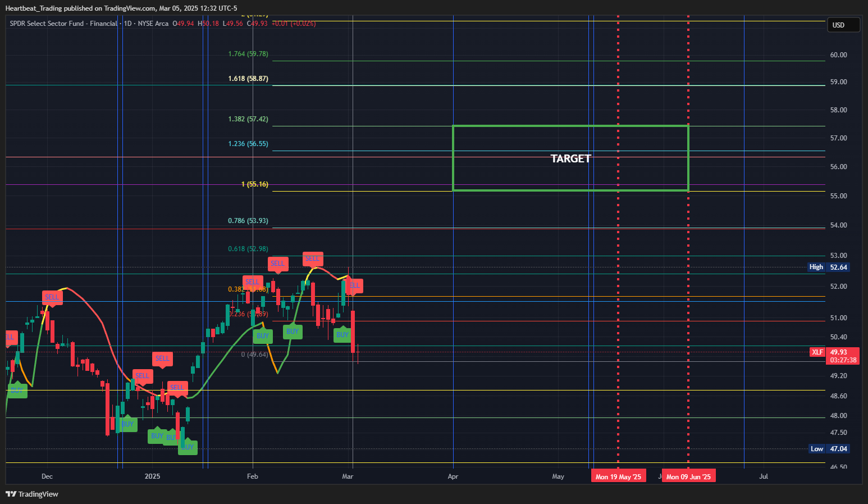Screen dimensions: 868x504
Task: Select the topmost SELL signal marker near 53.00
Action: point(313,258)
